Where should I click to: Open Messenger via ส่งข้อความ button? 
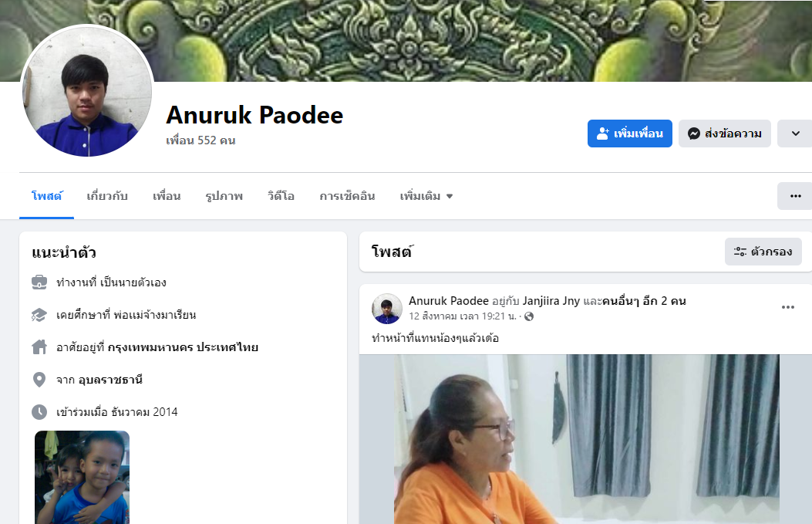pos(725,134)
